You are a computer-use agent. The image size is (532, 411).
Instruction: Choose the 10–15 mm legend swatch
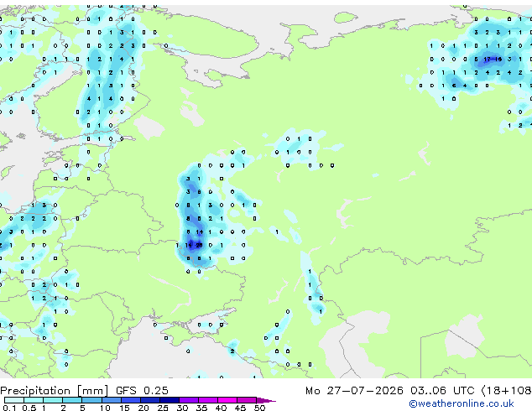coord(111,400)
